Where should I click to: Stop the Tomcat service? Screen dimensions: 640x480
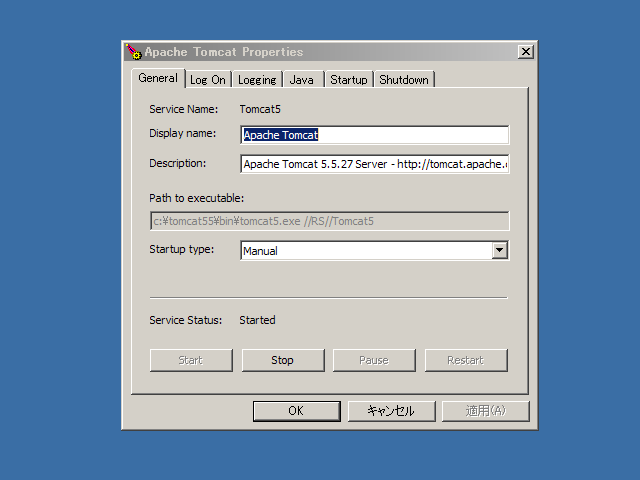click(283, 360)
